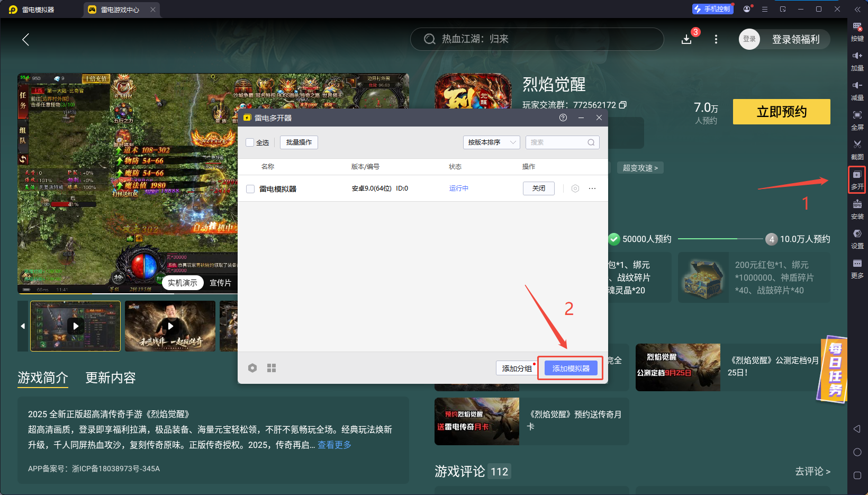This screenshot has height=495, width=868.
Task: Open more options for 雷电模拟器 row
Action: click(x=592, y=188)
